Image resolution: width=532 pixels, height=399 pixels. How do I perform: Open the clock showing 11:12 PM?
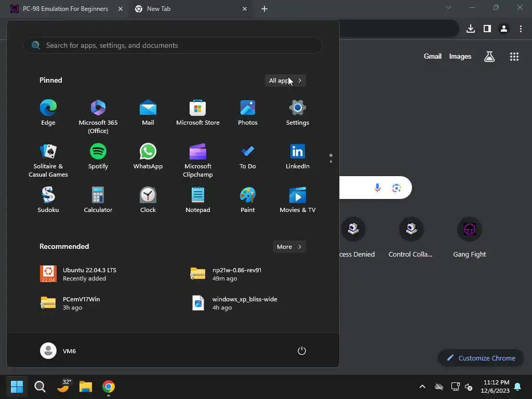point(495,387)
